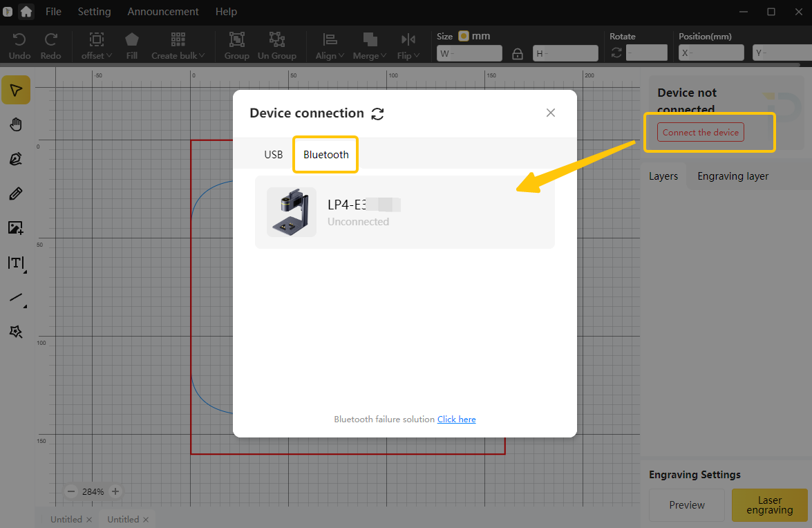The width and height of the screenshot is (812, 528).
Task: Click the Fill tool icon
Action: point(131,46)
